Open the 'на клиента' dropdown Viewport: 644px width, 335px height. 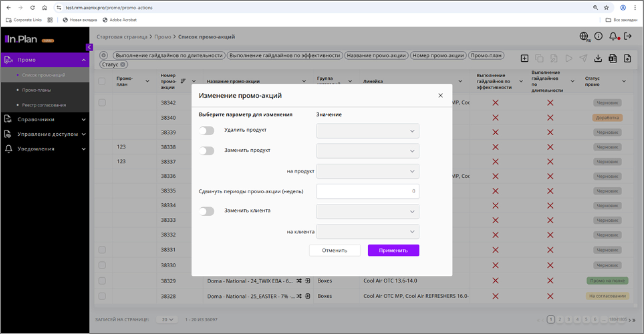(368, 232)
